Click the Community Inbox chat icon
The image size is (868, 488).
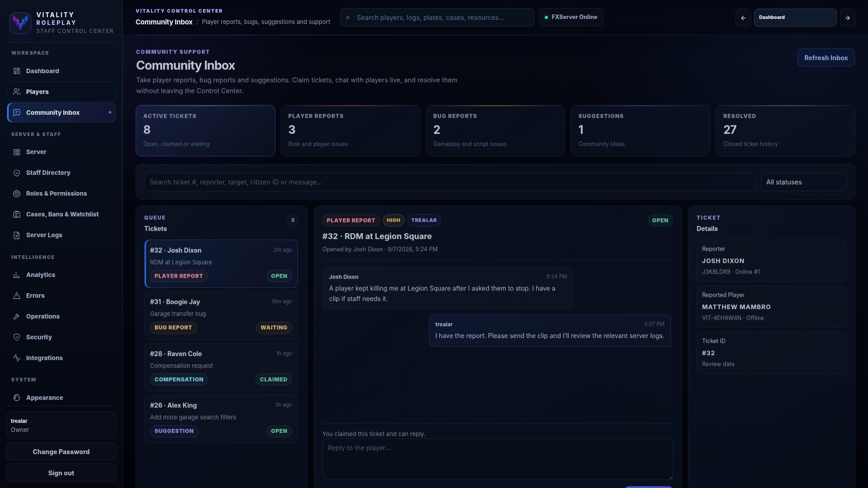[17, 113]
